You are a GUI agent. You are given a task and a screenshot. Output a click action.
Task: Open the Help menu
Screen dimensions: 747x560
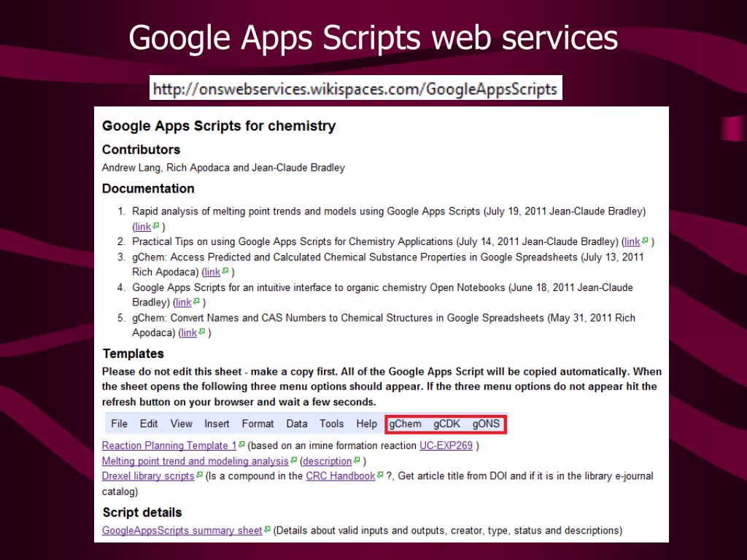click(x=367, y=424)
